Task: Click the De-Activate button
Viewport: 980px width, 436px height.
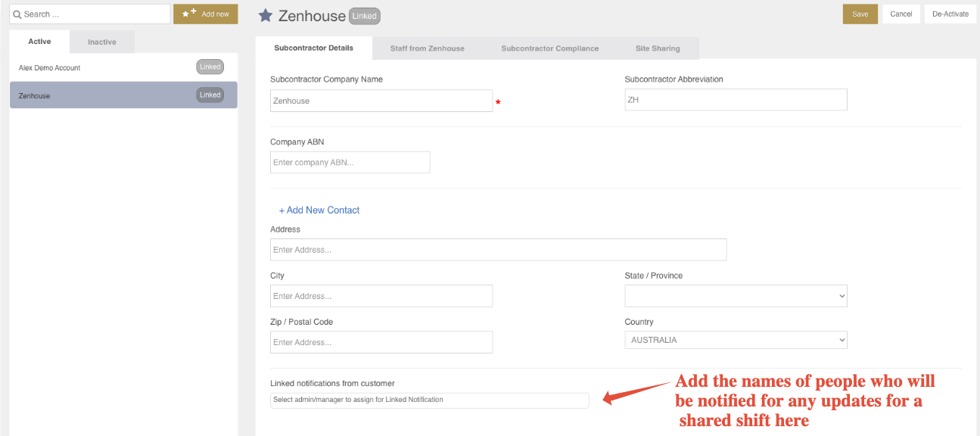Action: (950, 14)
